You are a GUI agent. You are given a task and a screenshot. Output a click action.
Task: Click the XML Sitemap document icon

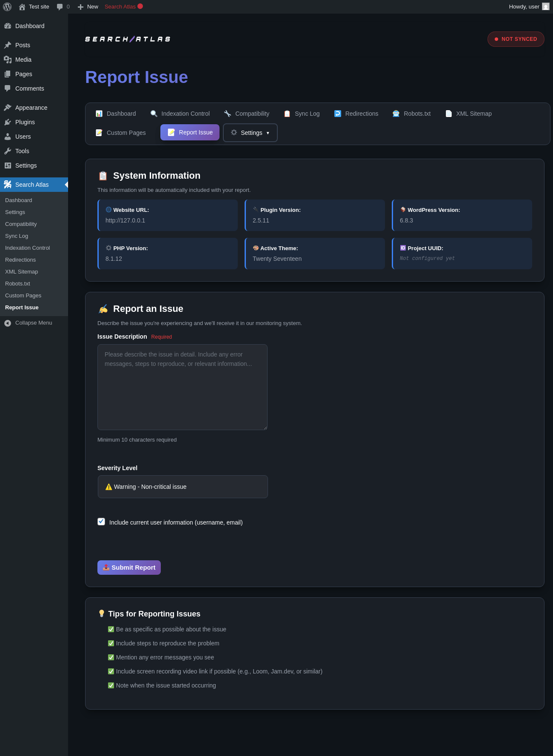[449, 114]
